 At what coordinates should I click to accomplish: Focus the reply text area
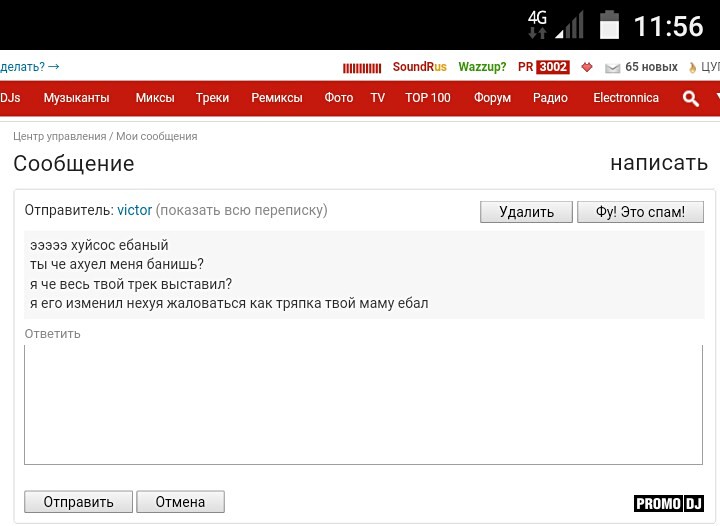pos(363,404)
